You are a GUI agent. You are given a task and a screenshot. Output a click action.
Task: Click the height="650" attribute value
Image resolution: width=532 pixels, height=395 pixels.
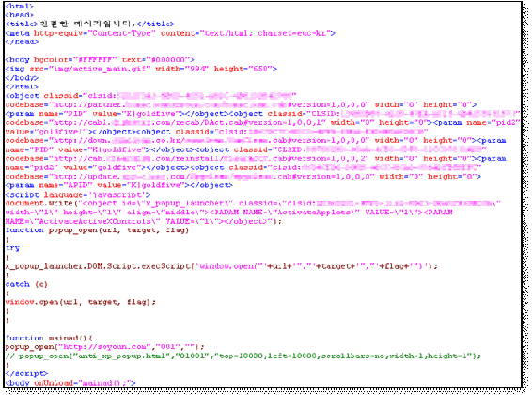point(243,69)
